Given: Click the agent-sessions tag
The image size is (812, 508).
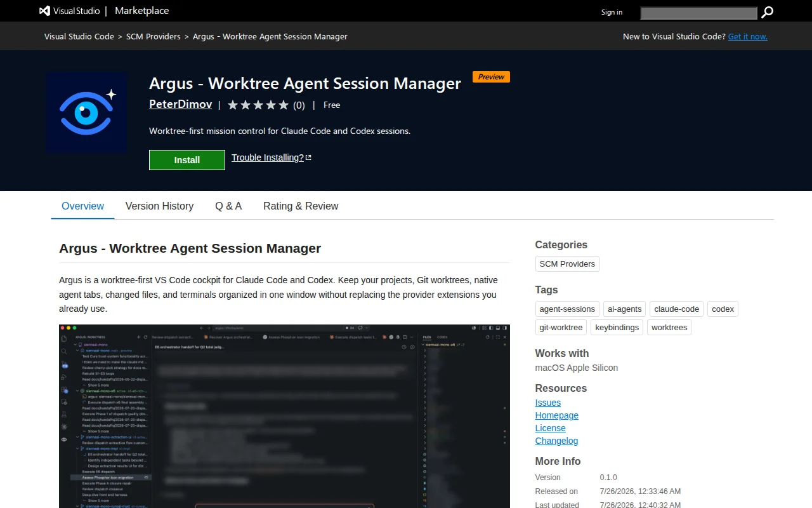Looking at the screenshot, I should click(x=567, y=309).
